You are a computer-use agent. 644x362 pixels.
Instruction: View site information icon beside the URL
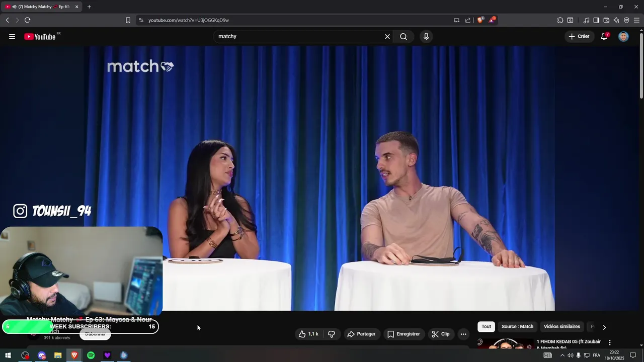click(x=141, y=20)
